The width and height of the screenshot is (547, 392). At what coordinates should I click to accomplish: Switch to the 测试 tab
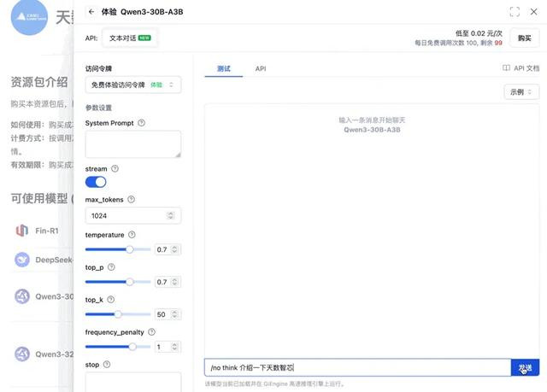click(x=224, y=68)
